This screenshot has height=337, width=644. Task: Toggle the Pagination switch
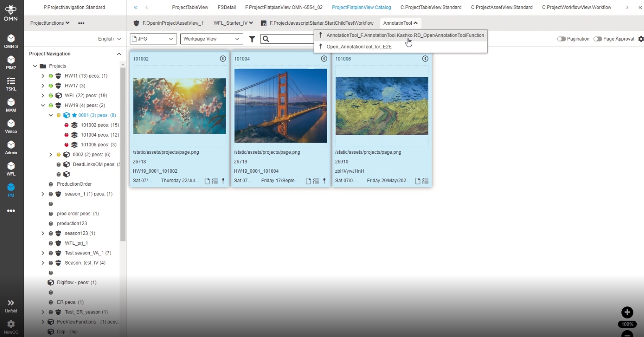tap(561, 39)
